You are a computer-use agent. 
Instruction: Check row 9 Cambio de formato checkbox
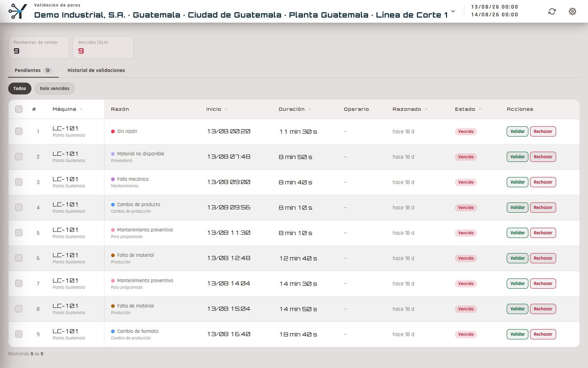coord(19,334)
